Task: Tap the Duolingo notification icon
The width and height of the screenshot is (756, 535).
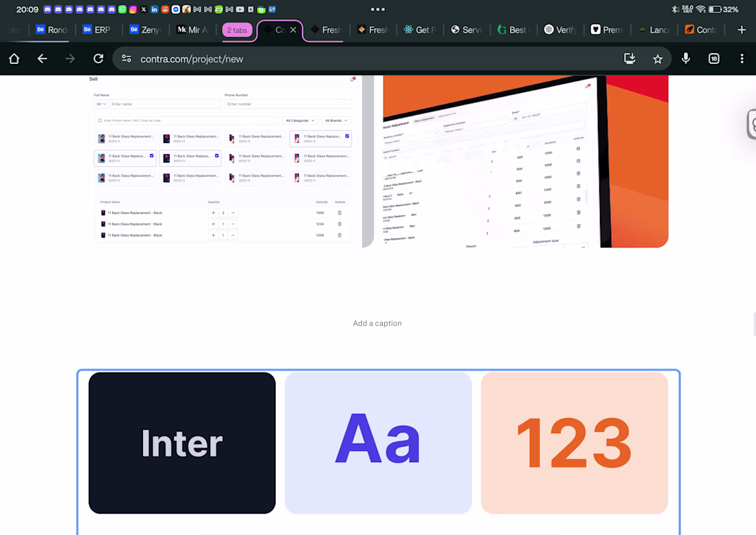Action: [219, 9]
